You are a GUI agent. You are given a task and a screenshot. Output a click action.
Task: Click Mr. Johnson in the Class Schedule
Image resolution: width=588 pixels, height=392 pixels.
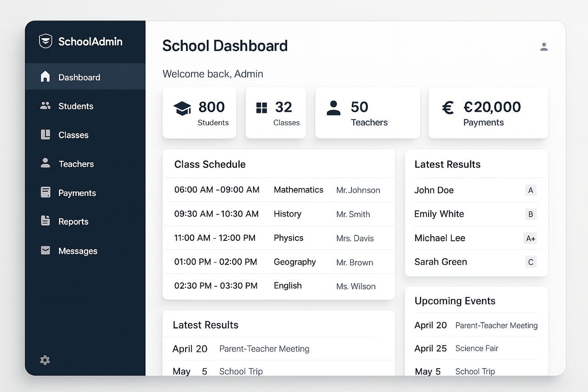tap(358, 190)
